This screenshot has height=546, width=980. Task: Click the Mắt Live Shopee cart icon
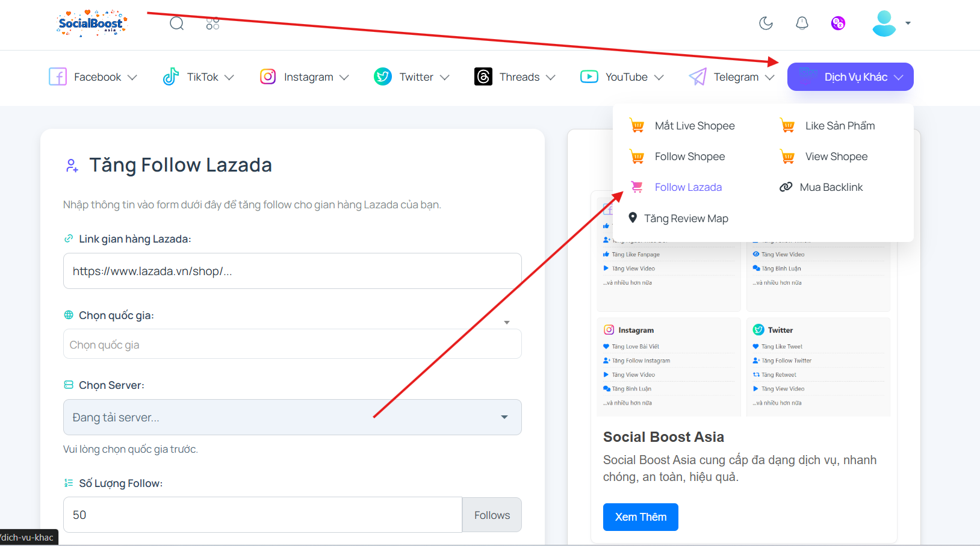click(637, 125)
